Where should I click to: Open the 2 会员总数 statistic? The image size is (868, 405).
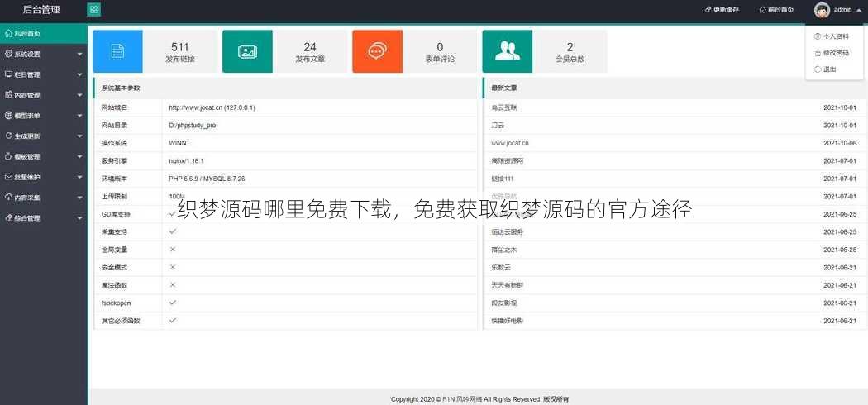pos(570,52)
